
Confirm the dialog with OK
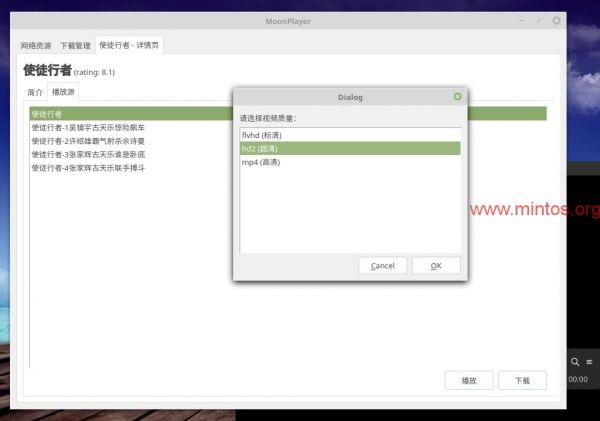pyautogui.click(x=436, y=265)
